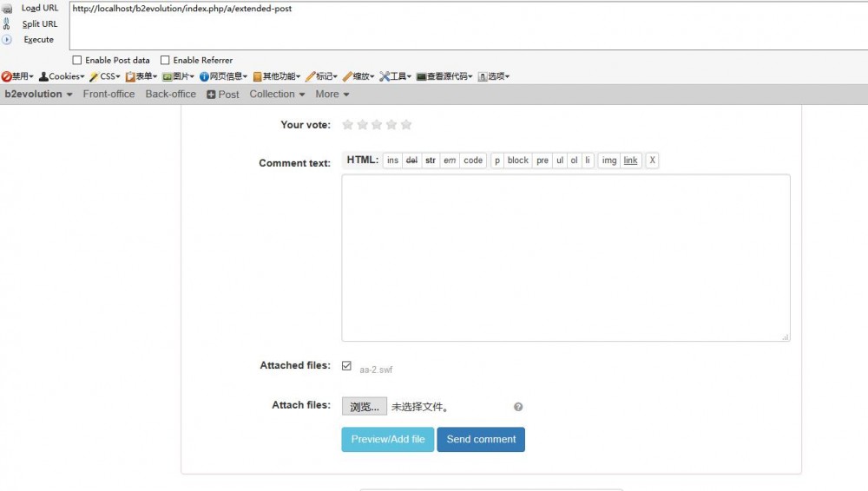Insert p paragraph tag
This screenshot has height=491, width=868.
click(497, 160)
